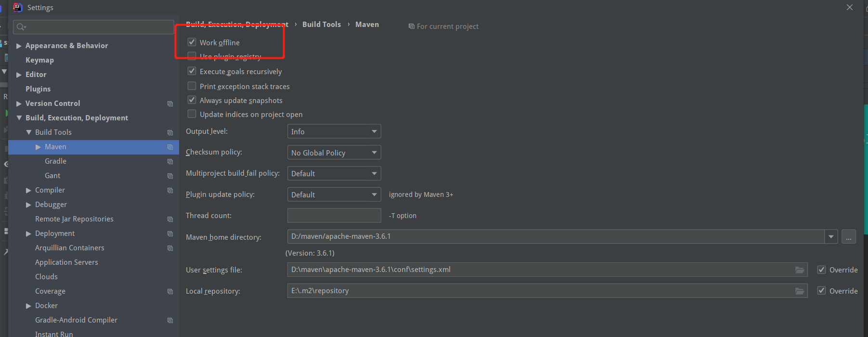Viewport: 868px width, 337px height.
Task: Select Keymap in settings tree
Action: (39, 60)
